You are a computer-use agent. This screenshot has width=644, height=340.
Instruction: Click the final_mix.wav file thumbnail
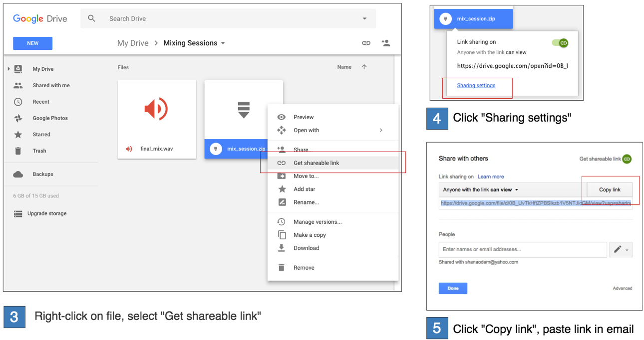pyautogui.click(x=157, y=109)
